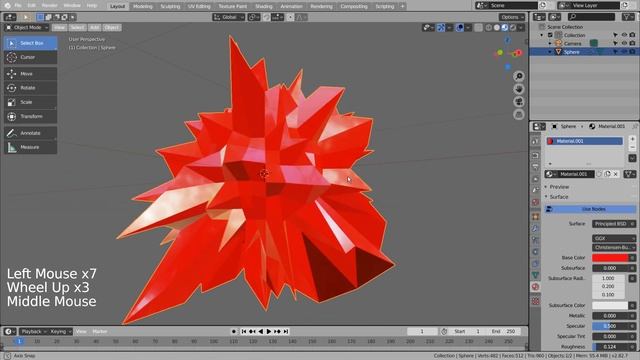The width and height of the screenshot is (640, 360).
Task: Click the Blender logo icon
Action: (7, 6)
